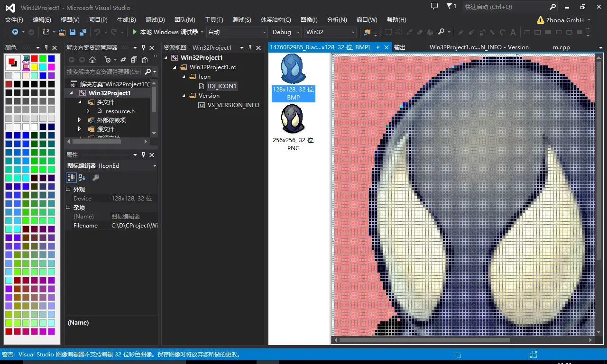This screenshot has width=607, height=364.
Task: Click the Home icon in Solution Explorer
Action: [92, 60]
